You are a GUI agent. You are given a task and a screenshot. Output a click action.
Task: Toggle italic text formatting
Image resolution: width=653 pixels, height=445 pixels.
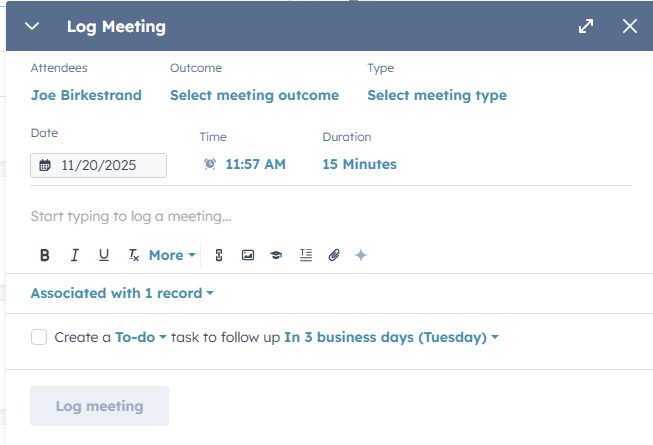[x=74, y=255]
